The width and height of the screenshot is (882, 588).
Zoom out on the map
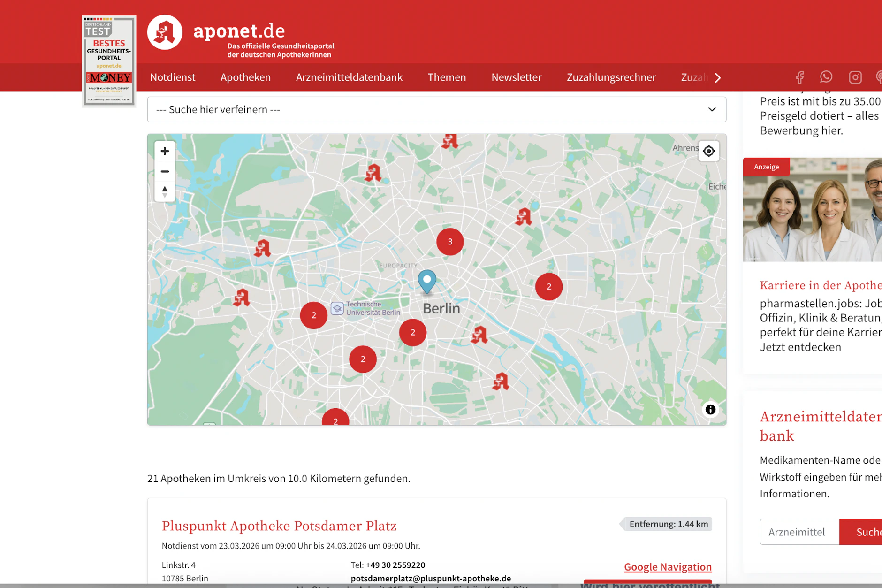click(165, 171)
